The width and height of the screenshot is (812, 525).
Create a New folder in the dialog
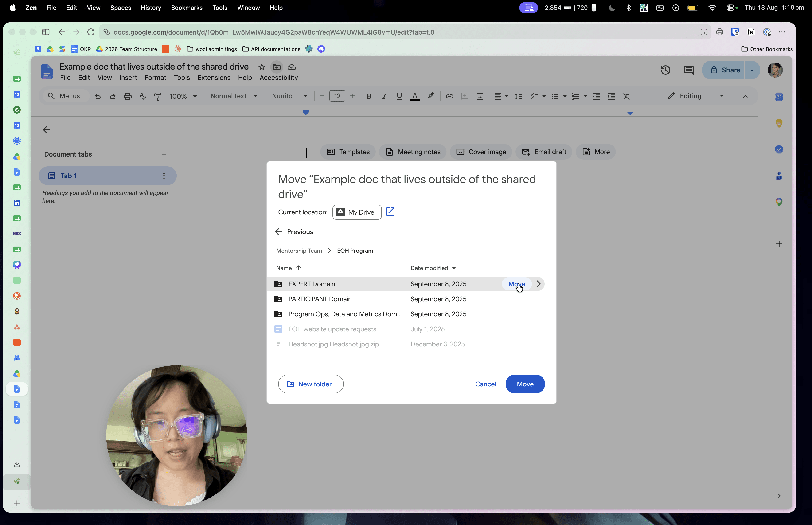coord(310,384)
